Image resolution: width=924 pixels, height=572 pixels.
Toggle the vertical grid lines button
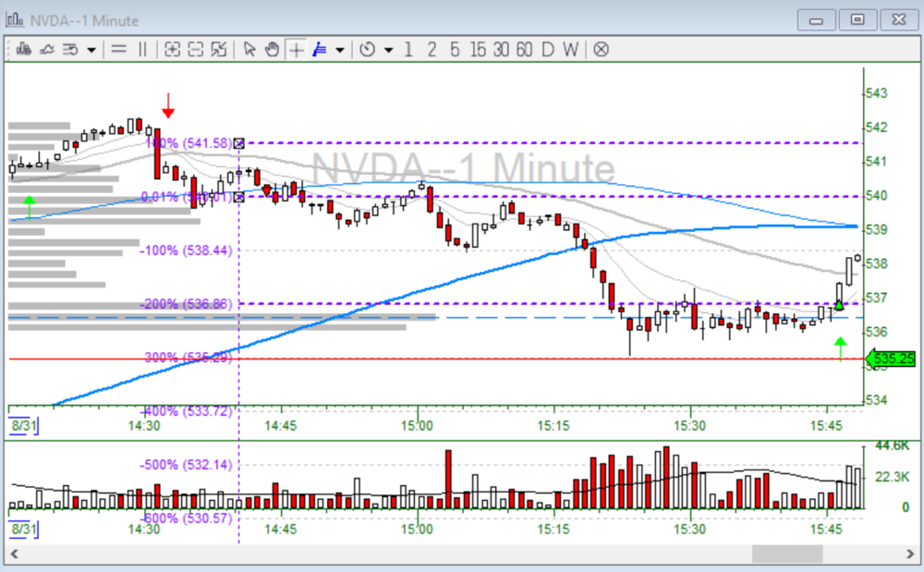click(142, 50)
